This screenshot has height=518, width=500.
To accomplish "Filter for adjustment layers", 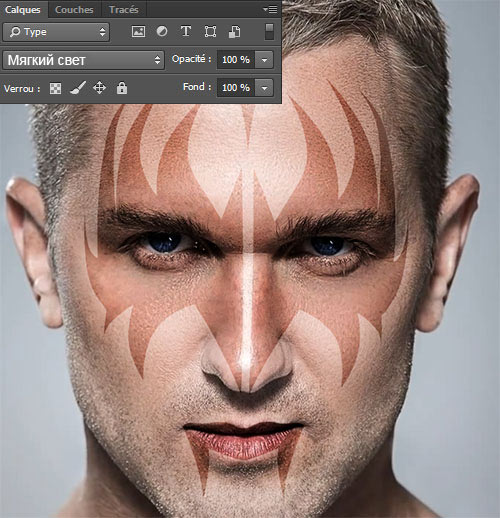I will [162, 31].
